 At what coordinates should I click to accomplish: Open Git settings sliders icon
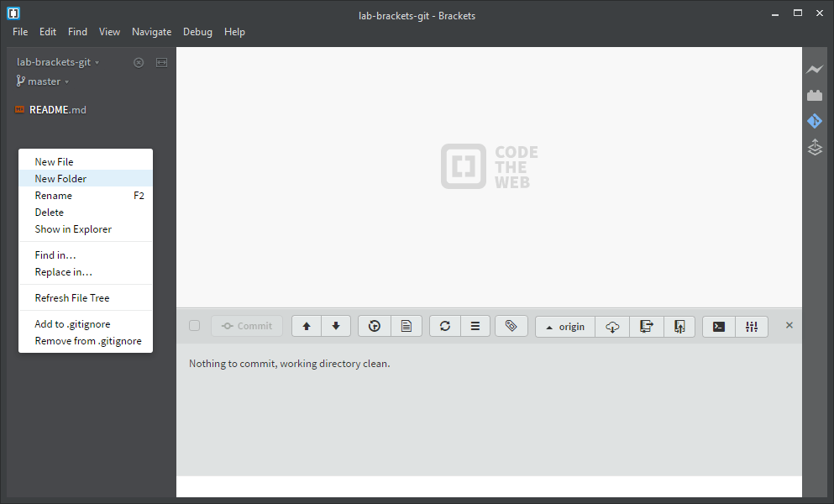click(752, 326)
